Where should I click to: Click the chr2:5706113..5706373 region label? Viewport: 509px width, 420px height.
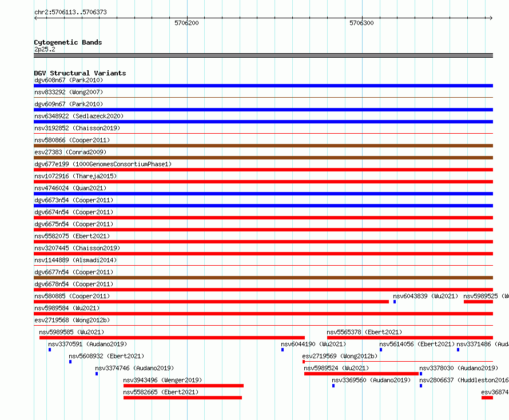click(70, 12)
